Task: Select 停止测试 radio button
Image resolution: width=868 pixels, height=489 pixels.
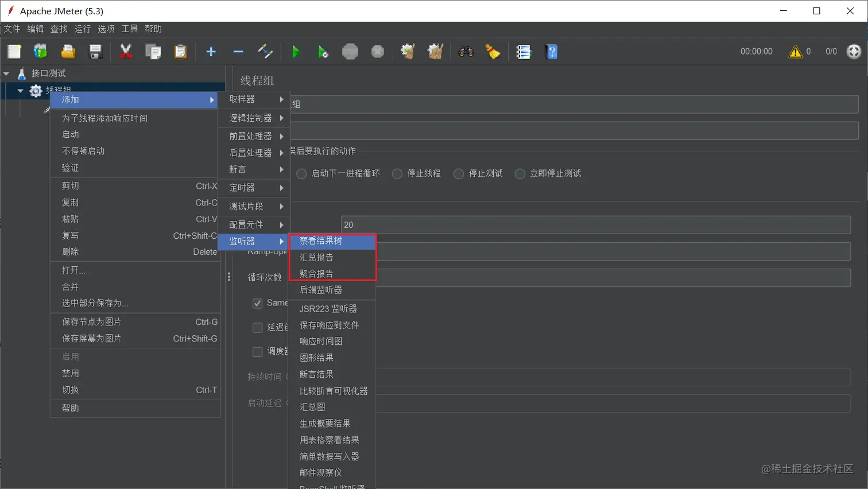Action: tap(458, 173)
